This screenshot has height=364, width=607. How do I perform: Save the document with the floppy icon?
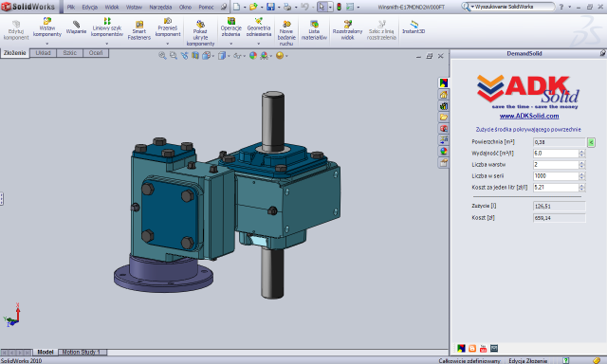click(270, 7)
